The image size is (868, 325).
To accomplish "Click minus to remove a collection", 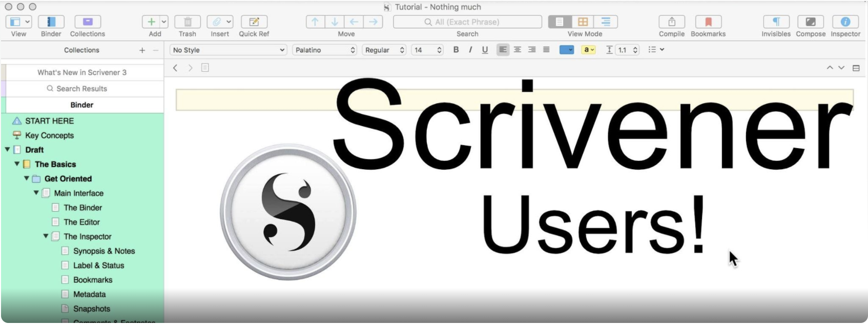I will pyautogui.click(x=156, y=50).
